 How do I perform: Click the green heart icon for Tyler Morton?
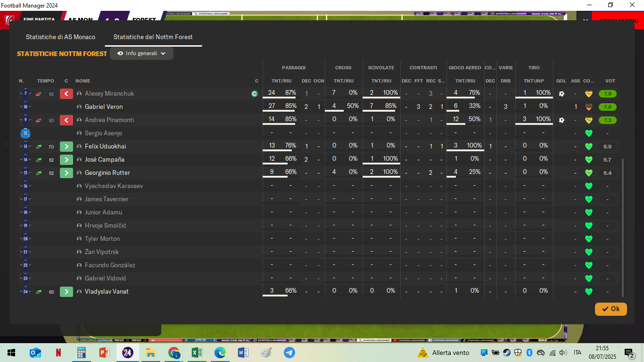(588, 239)
